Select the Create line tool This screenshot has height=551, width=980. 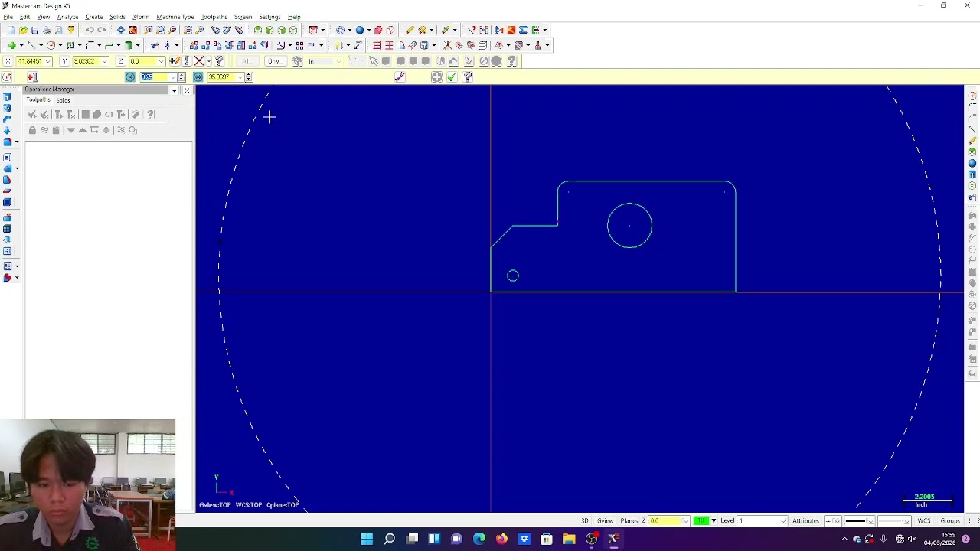click(x=31, y=45)
